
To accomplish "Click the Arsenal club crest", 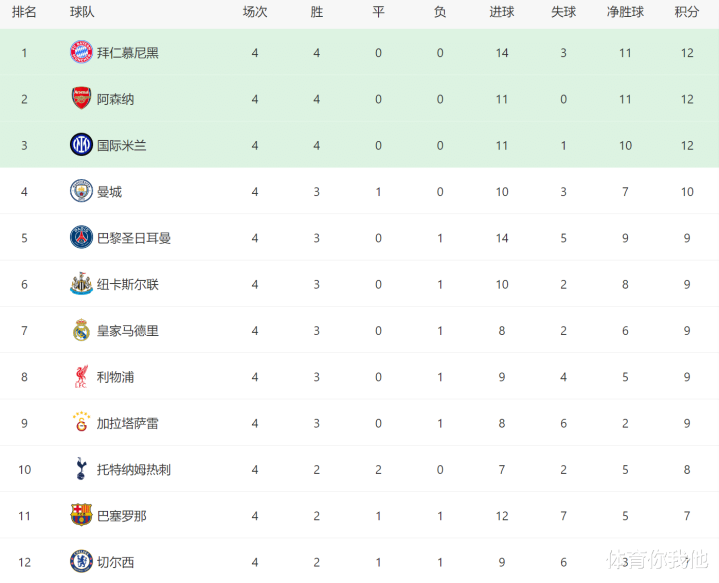I will tap(81, 99).
